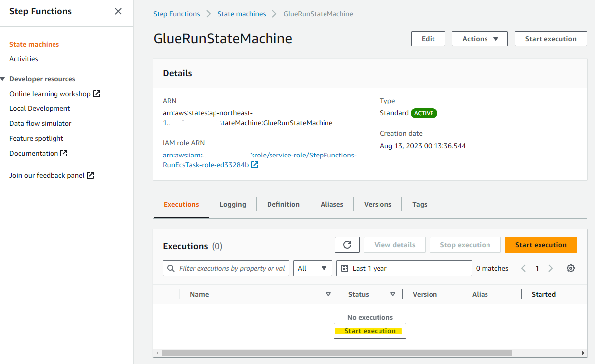Open the Status column filter dropdown
The image size is (595, 364).
click(x=392, y=294)
